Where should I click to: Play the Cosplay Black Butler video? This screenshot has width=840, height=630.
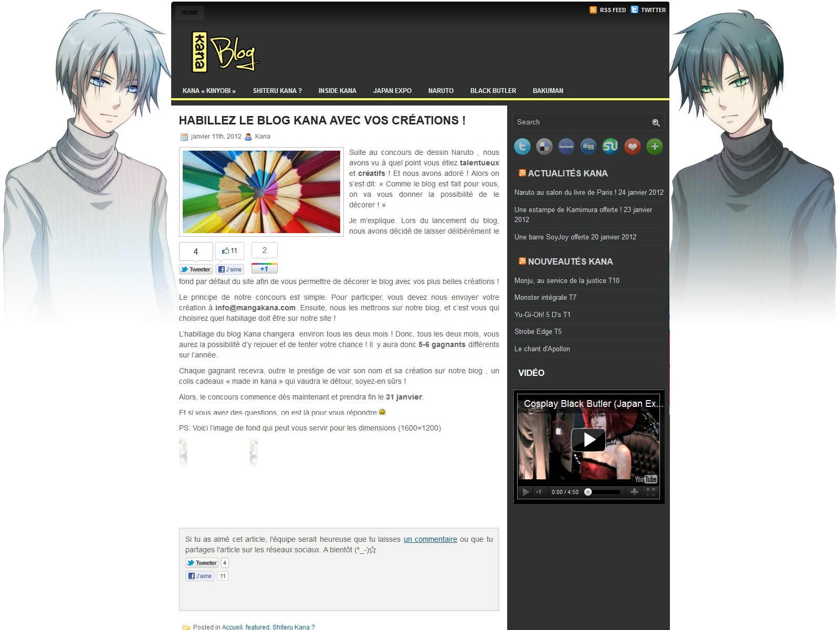coord(588,440)
